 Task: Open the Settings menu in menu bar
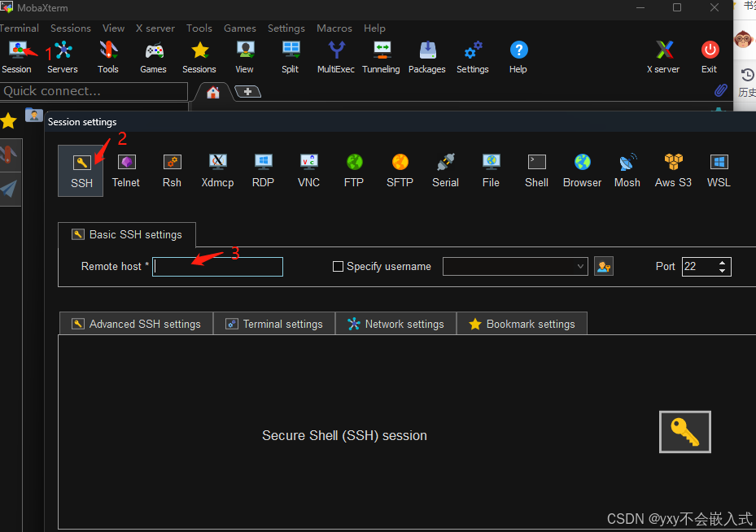coord(286,28)
